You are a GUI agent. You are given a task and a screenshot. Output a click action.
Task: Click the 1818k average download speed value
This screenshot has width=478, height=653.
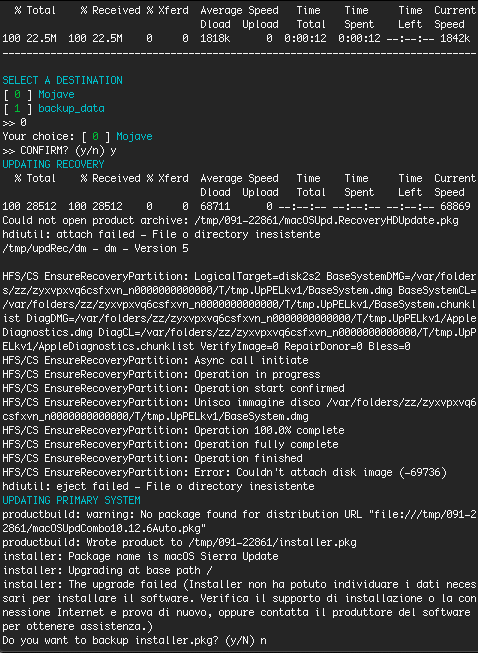(215, 38)
